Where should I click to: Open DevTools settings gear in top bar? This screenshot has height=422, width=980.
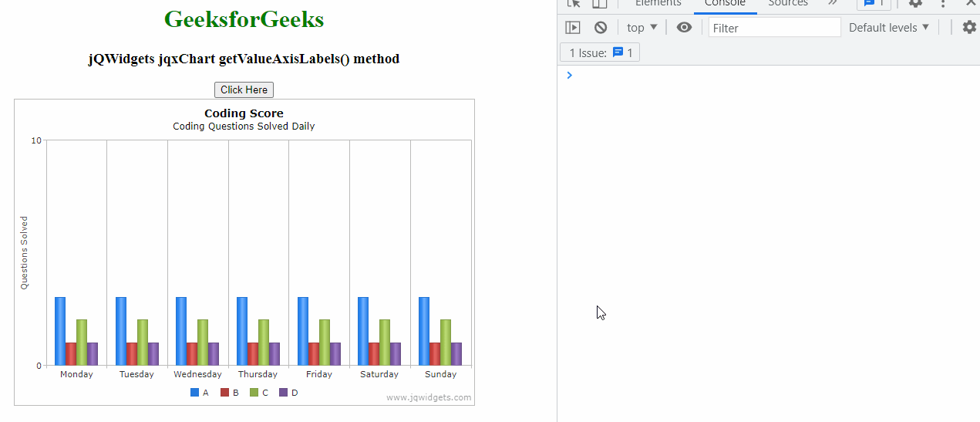click(915, 3)
